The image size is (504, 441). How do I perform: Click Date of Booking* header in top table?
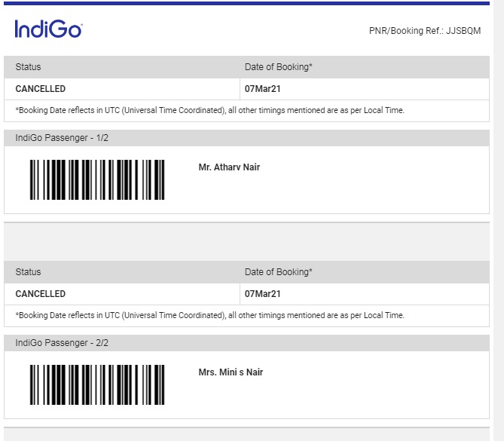point(279,67)
